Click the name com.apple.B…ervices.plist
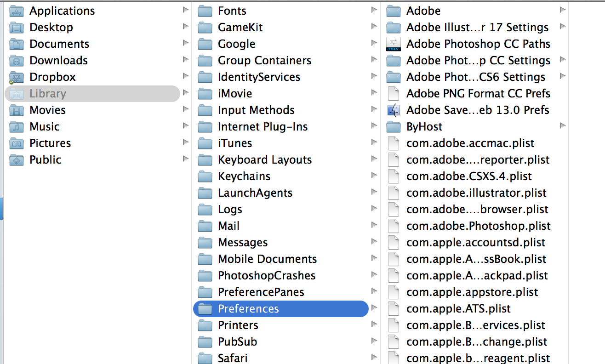This screenshot has height=364, width=605. [x=476, y=325]
